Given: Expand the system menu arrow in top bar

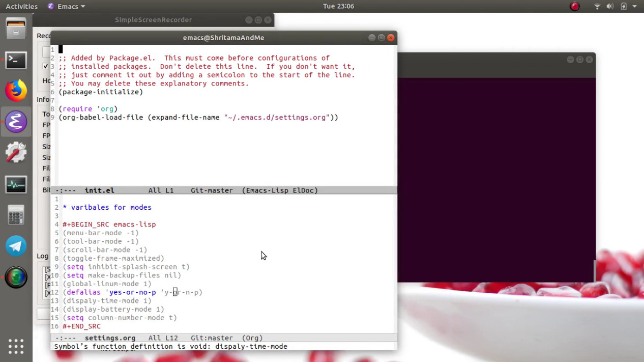Looking at the screenshot, I should pos(635,6).
